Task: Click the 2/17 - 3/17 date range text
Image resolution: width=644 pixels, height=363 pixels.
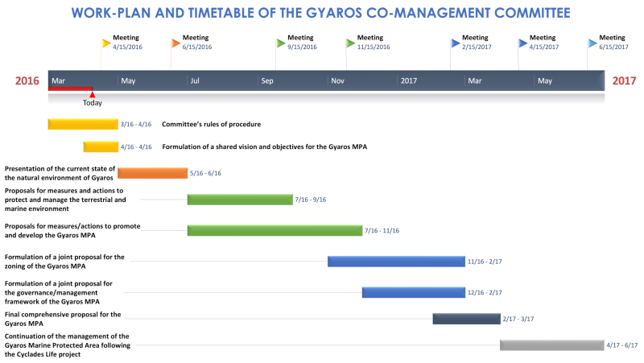Action: pyautogui.click(x=518, y=319)
